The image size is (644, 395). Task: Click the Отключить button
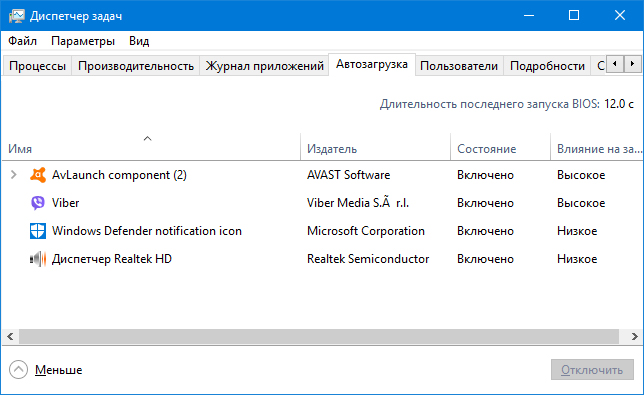592,370
